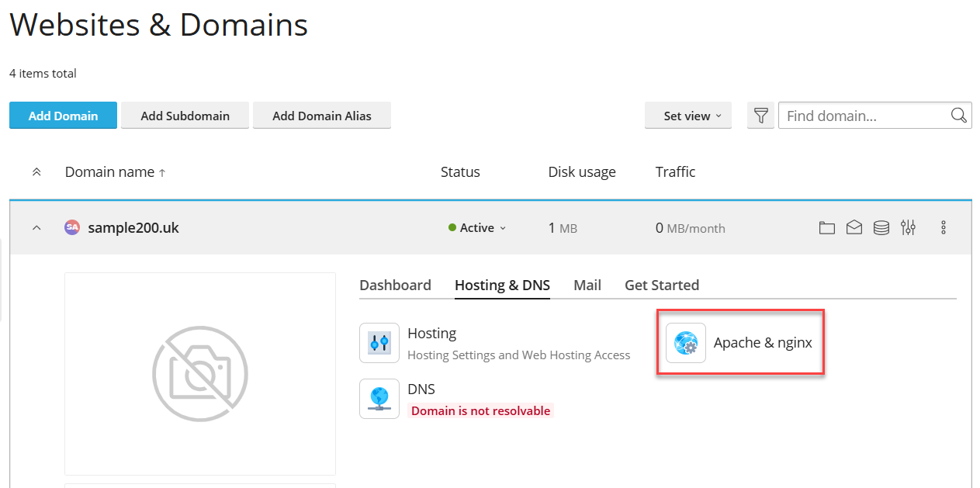
Task: Click the filter funnel icon
Action: (x=761, y=116)
